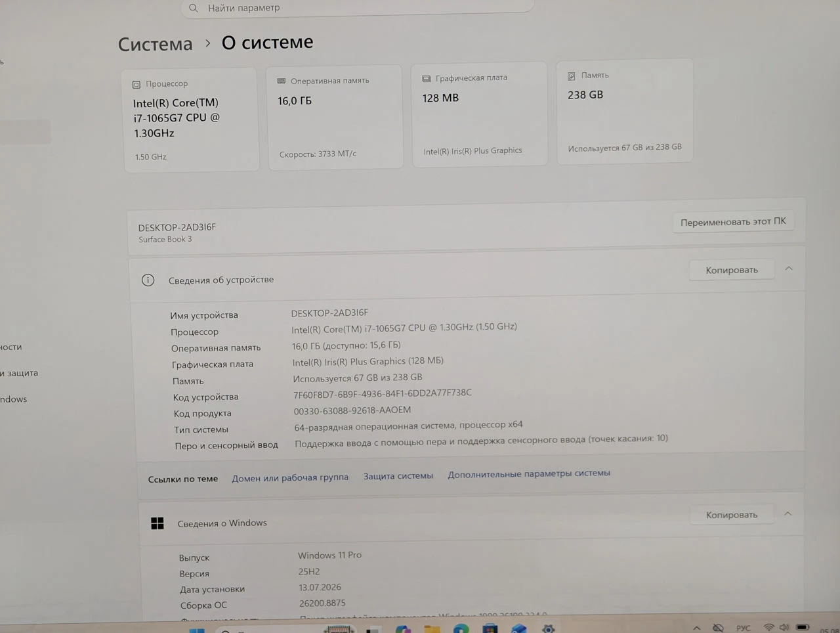The width and height of the screenshot is (840, 633).
Task: Click the Windows 11 Pro edition value
Action: (329, 556)
